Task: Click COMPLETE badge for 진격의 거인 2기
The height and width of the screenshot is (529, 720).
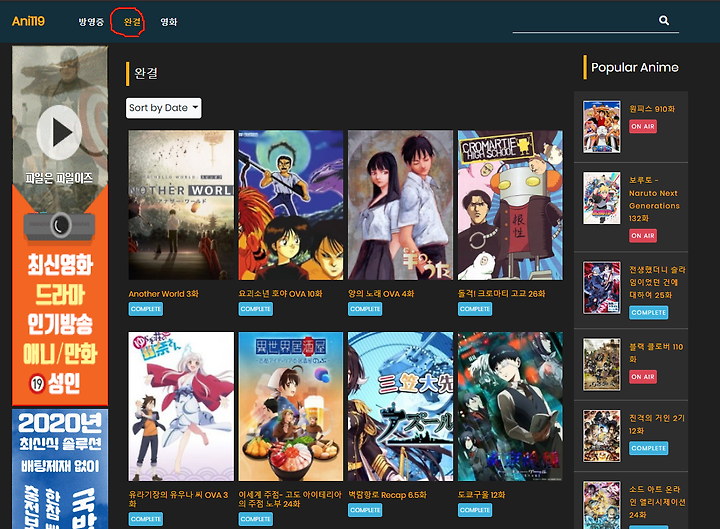Action: 648,448
